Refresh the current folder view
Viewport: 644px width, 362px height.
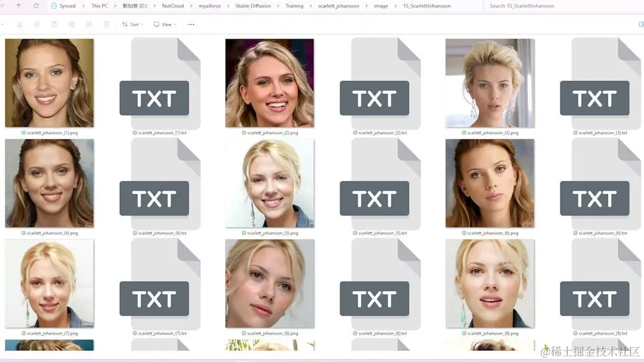tap(36, 6)
